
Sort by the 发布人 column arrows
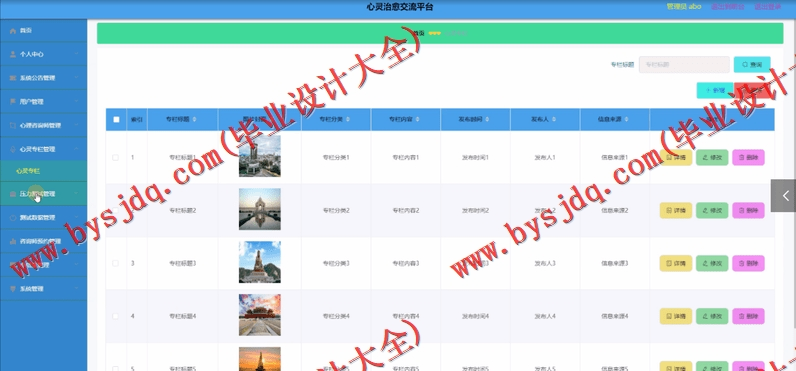click(x=553, y=120)
